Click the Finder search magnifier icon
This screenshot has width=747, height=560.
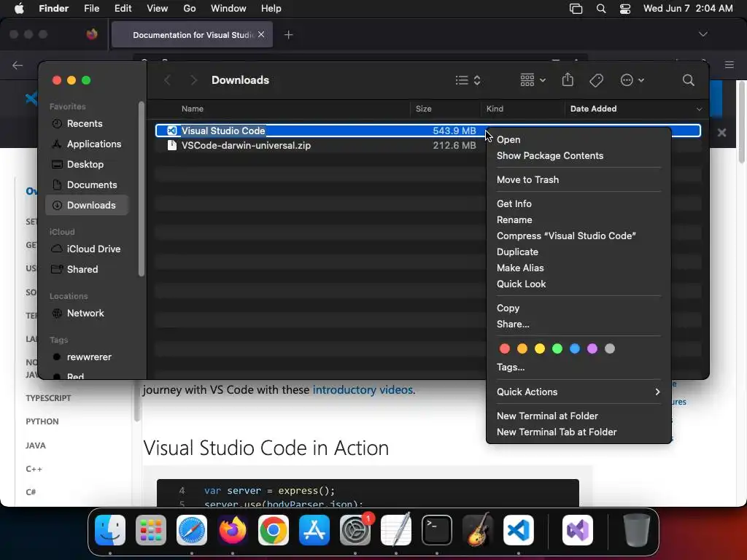pos(688,80)
